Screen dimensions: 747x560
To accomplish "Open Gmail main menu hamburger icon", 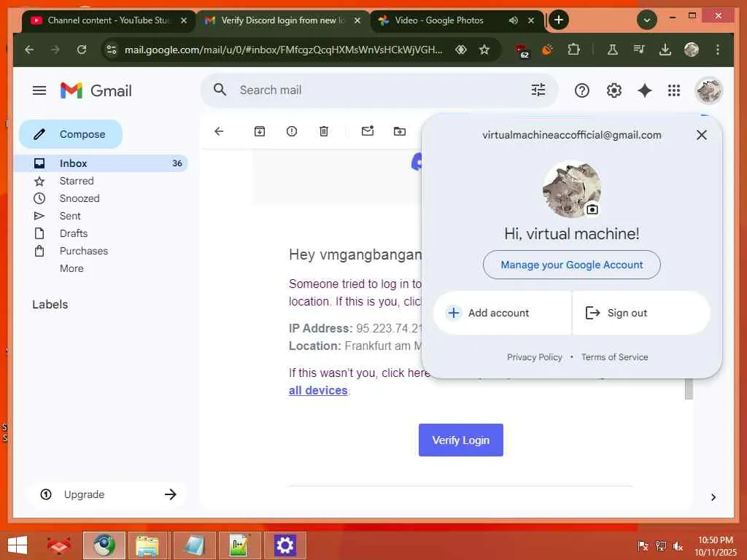I will [x=39, y=90].
